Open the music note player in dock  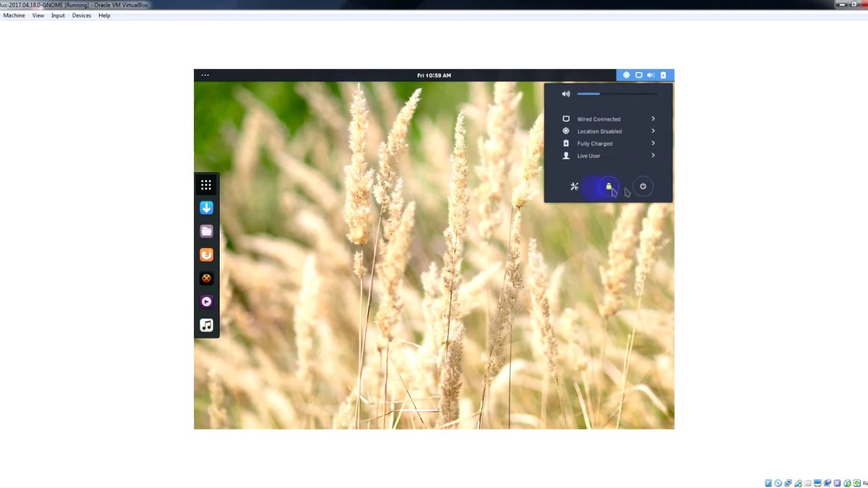point(206,325)
